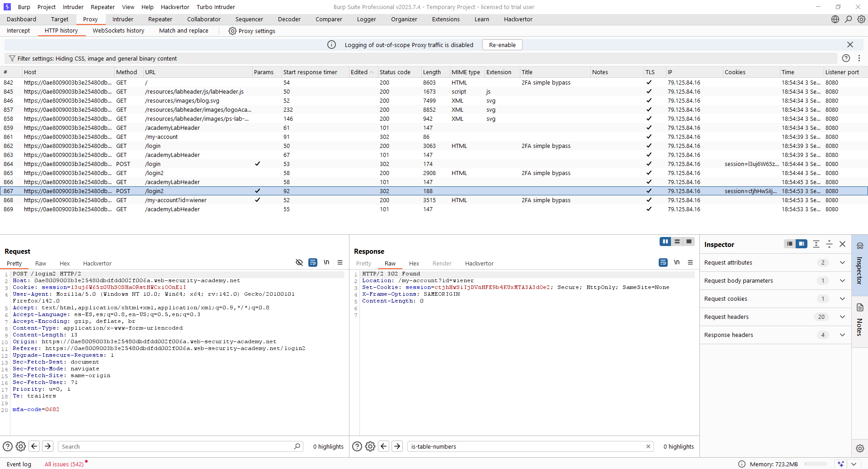Open Inspector settings gear at bottom right
The height and width of the screenshot is (469, 868).
click(860, 448)
